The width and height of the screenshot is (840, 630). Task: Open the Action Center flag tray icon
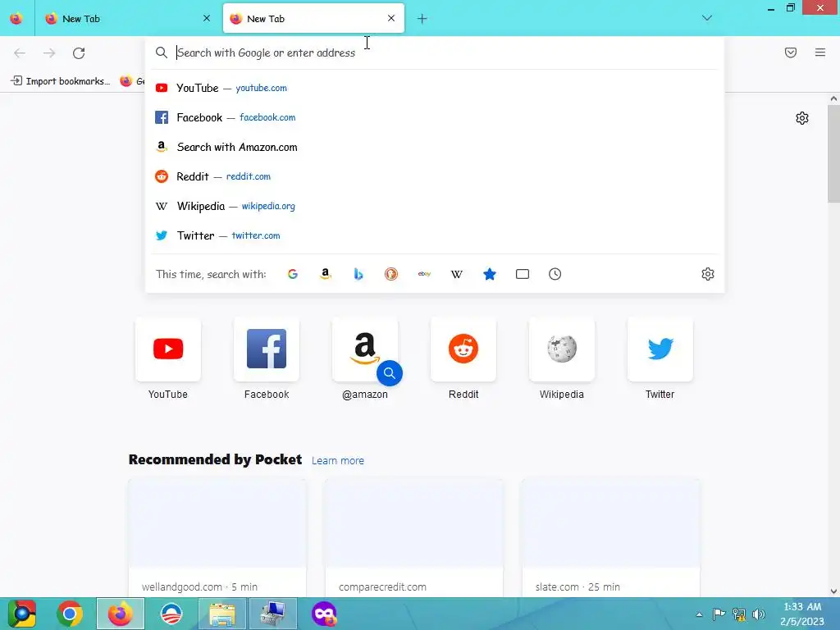(719, 614)
